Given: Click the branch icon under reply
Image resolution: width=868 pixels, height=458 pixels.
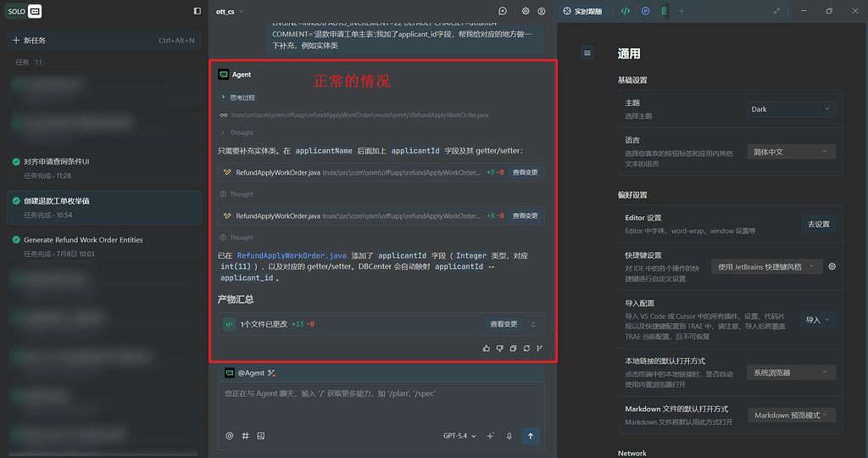Looking at the screenshot, I should 539,349.
